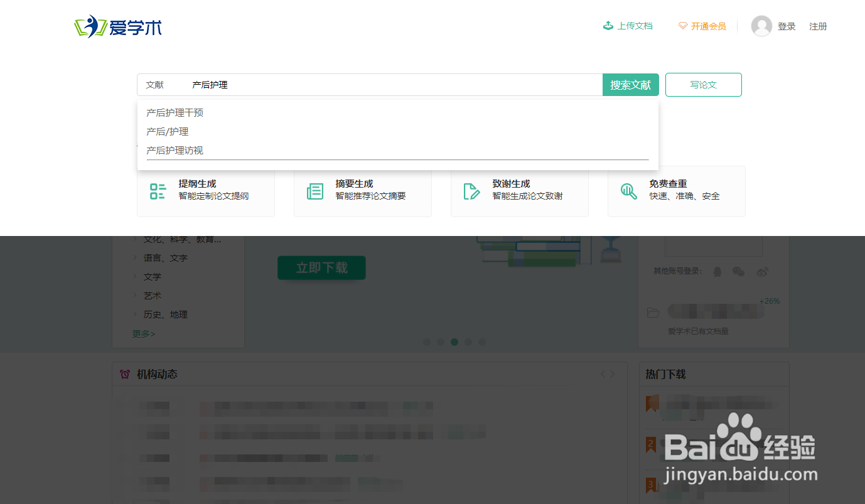Click the QQ penguin login icon
This screenshot has height=504, width=865.
717,271
